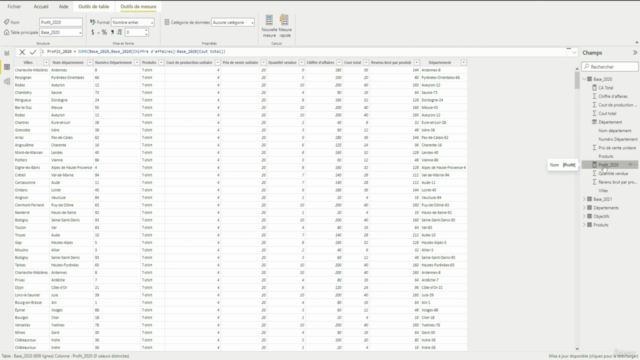Select the Outils de mesure tab
The image size is (640, 360).
138,7
